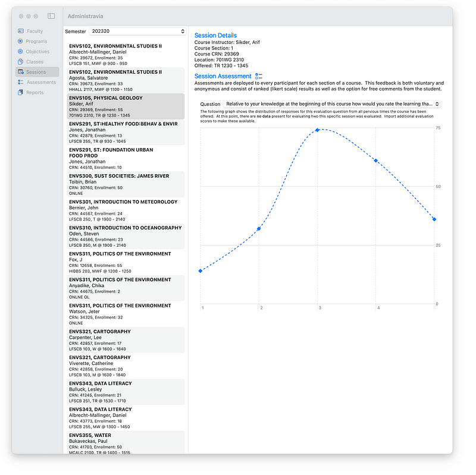Toggle the sidebar visibility icon

51,16
